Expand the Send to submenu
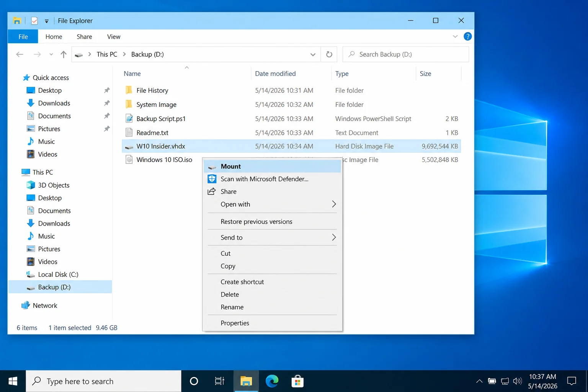This screenshot has height=392, width=588. point(272,238)
